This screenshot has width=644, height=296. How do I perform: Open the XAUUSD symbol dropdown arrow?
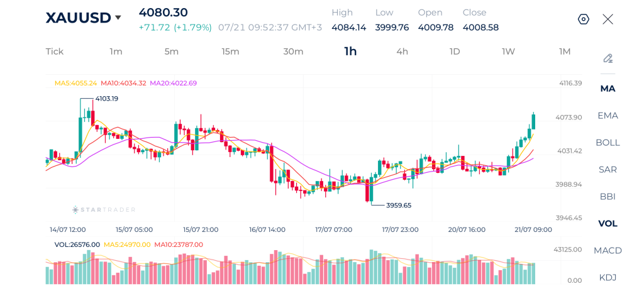click(x=118, y=18)
